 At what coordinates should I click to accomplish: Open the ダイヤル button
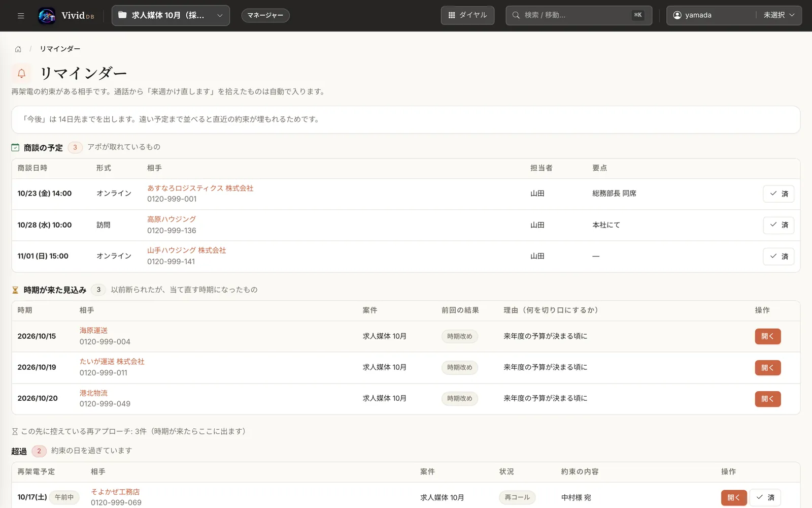pyautogui.click(x=467, y=15)
